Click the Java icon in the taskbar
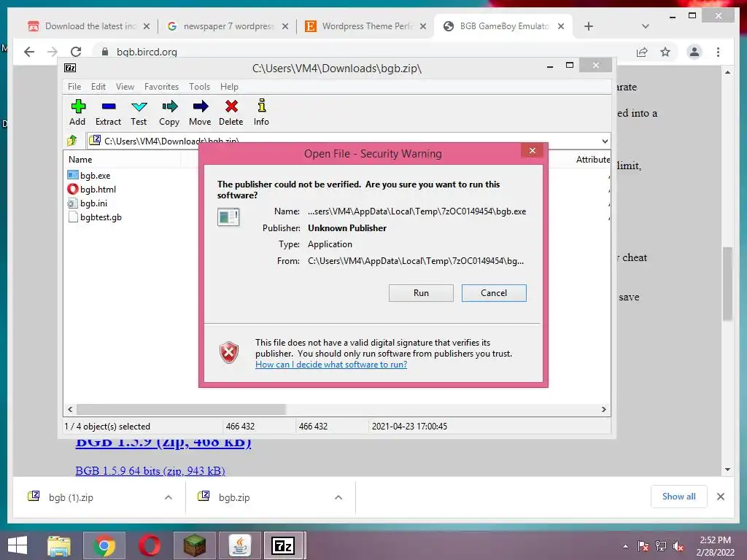This screenshot has height=560, width=747. click(239, 545)
